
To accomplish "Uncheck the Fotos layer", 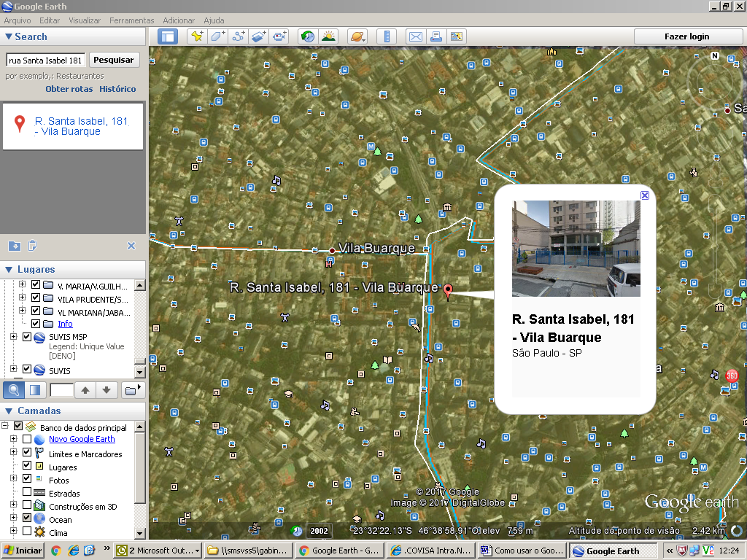I will point(27,478).
